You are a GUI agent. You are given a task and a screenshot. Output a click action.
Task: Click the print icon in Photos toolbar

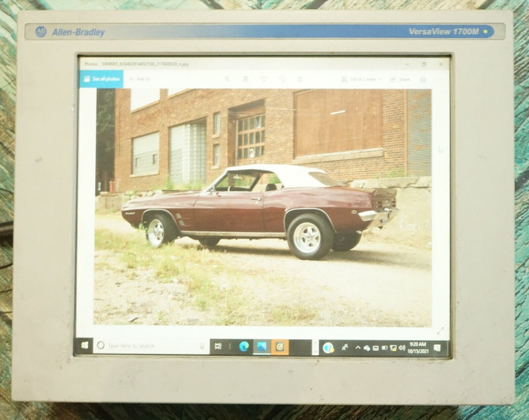(x=423, y=79)
